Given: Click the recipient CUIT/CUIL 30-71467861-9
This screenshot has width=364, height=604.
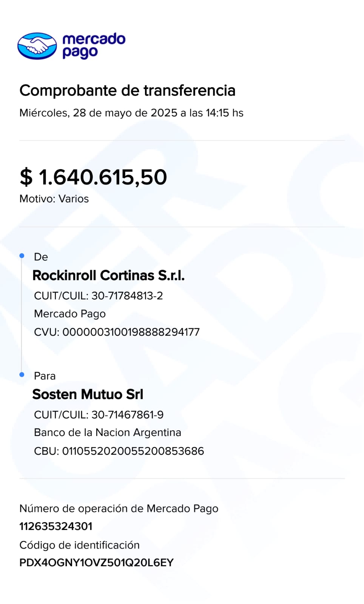Looking at the screenshot, I should coord(99,415).
